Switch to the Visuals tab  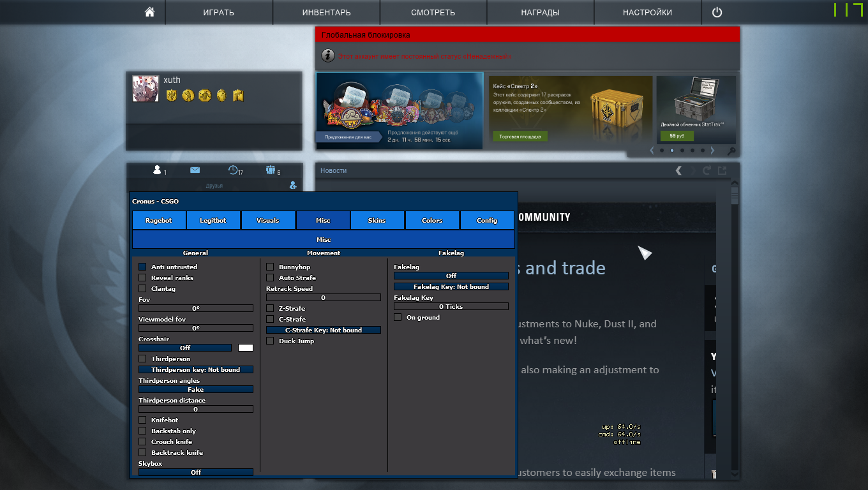(x=268, y=220)
